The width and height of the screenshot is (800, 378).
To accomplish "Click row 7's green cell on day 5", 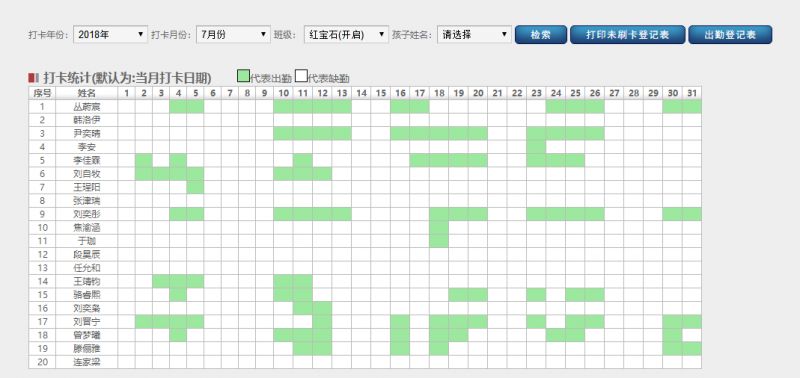I will point(195,187).
